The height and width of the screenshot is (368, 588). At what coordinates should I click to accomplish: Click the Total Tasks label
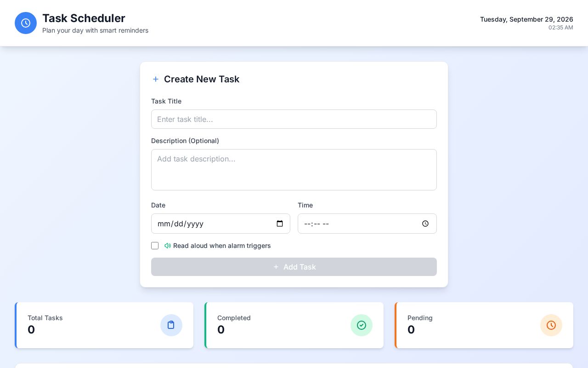click(45, 318)
